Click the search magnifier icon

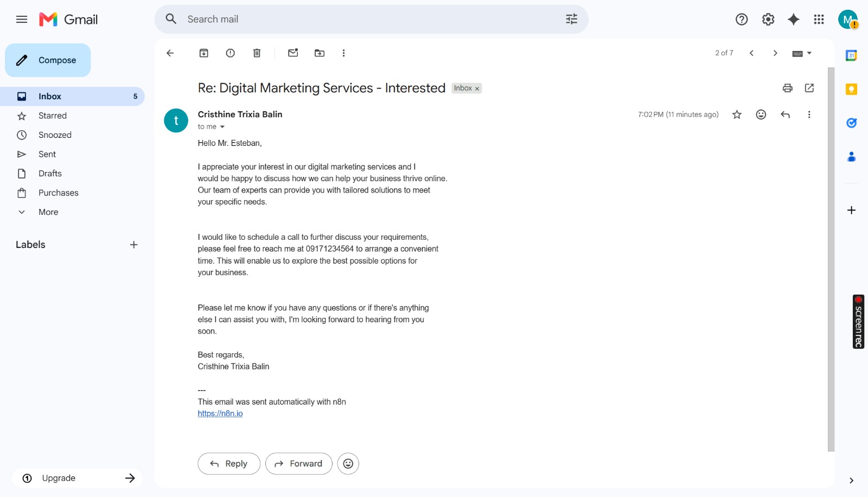(171, 20)
